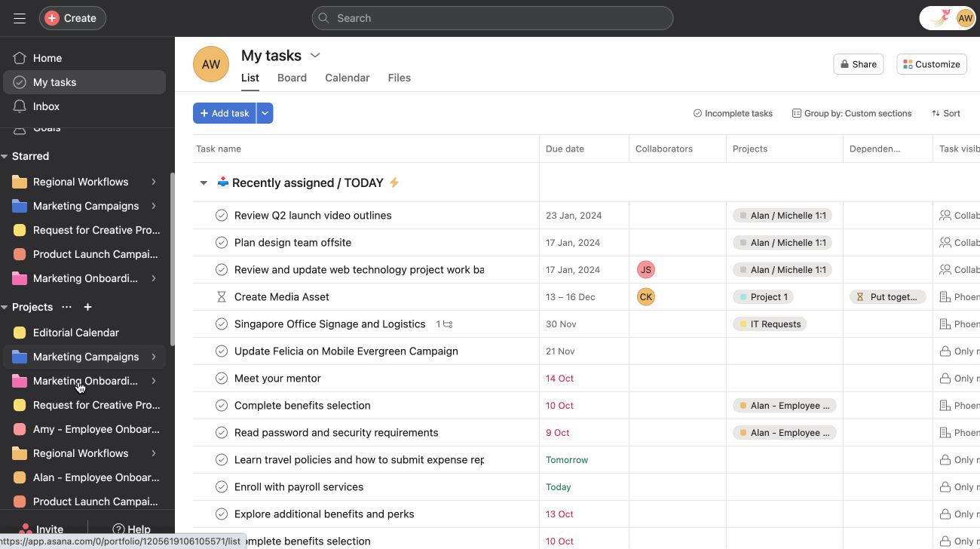Mark Plan design team offsite complete
This screenshot has width=980, height=549.
click(x=222, y=243)
